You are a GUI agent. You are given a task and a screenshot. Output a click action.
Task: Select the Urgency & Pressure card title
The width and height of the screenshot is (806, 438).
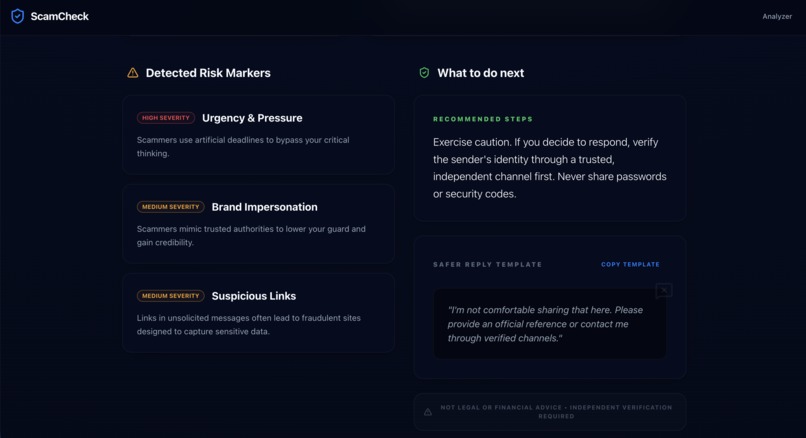coord(252,118)
